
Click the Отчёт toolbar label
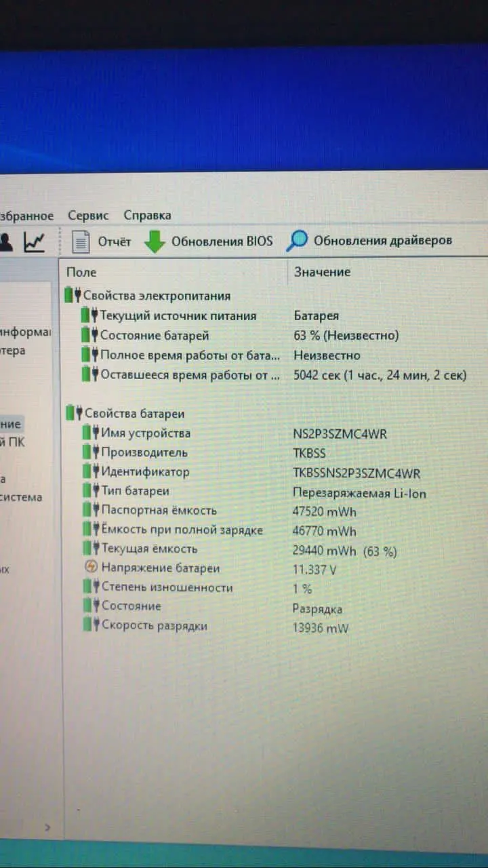coord(115,241)
